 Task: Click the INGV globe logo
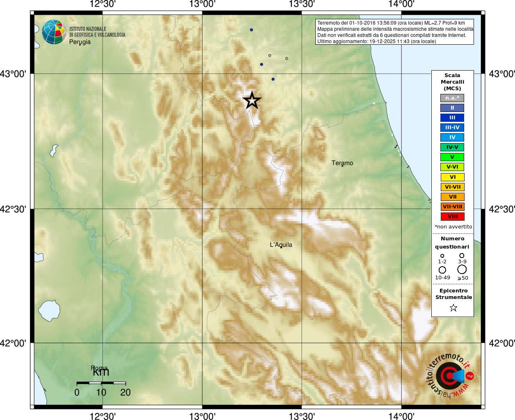(54, 32)
